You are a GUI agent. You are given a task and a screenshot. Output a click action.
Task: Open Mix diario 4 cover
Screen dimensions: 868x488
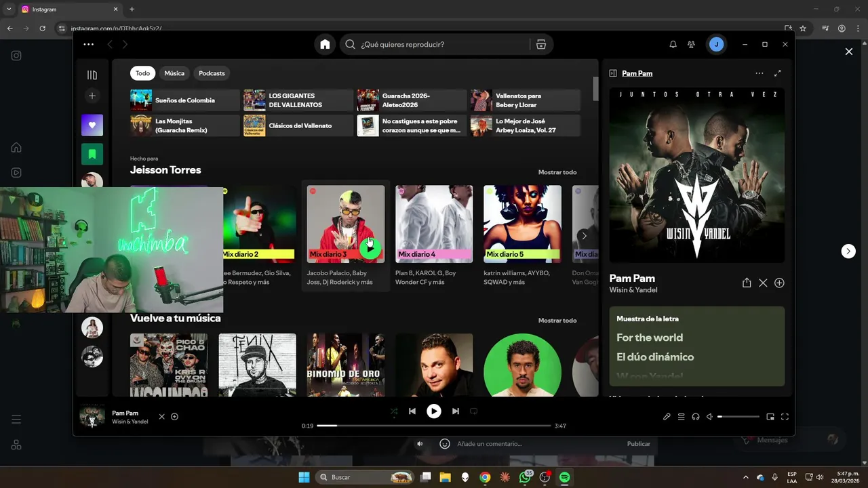click(434, 224)
